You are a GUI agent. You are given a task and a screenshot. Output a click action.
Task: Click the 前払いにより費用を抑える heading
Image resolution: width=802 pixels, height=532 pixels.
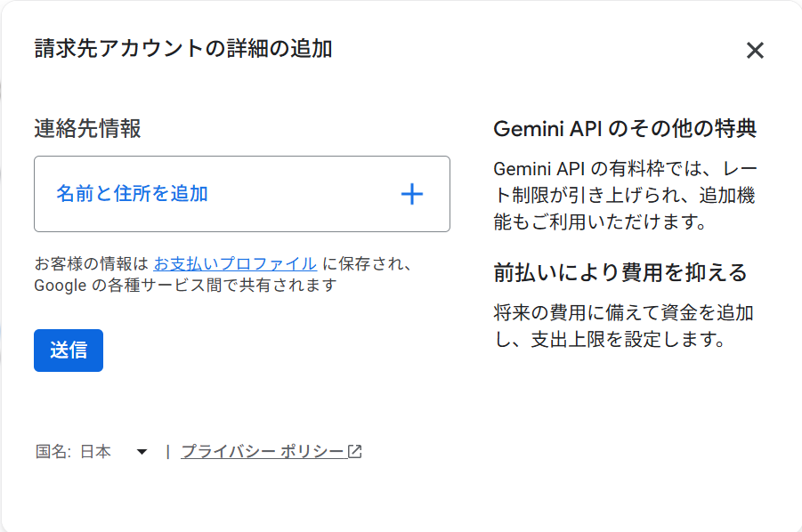pos(620,272)
